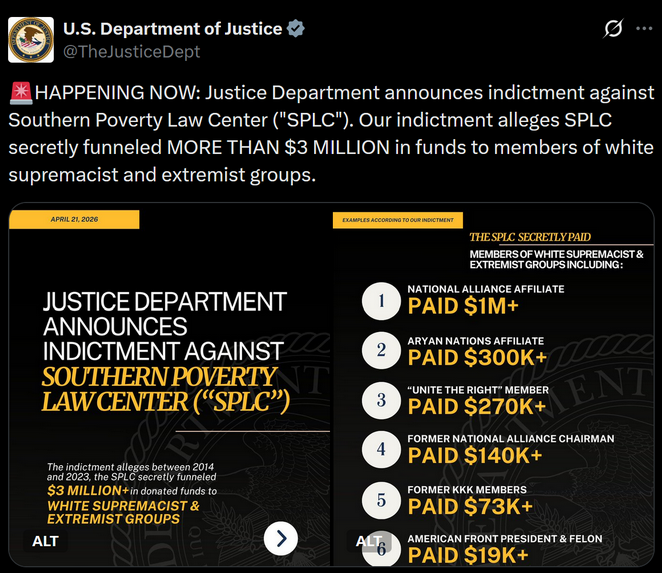The width and height of the screenshot is (662, 573).
Task: Open the Grok slash icon
Action: coord(613,29)
